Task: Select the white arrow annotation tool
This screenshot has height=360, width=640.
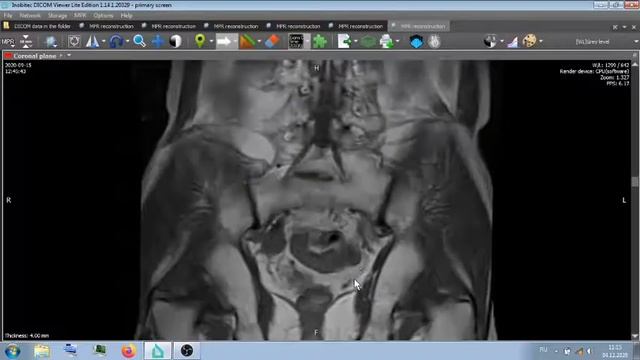Action: [224, 41]
